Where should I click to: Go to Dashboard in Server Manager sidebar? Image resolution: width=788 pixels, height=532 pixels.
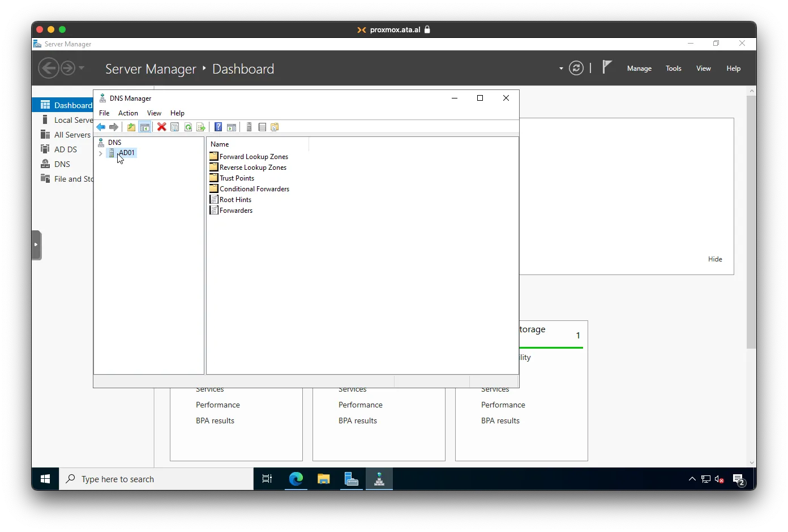[62, 105]
